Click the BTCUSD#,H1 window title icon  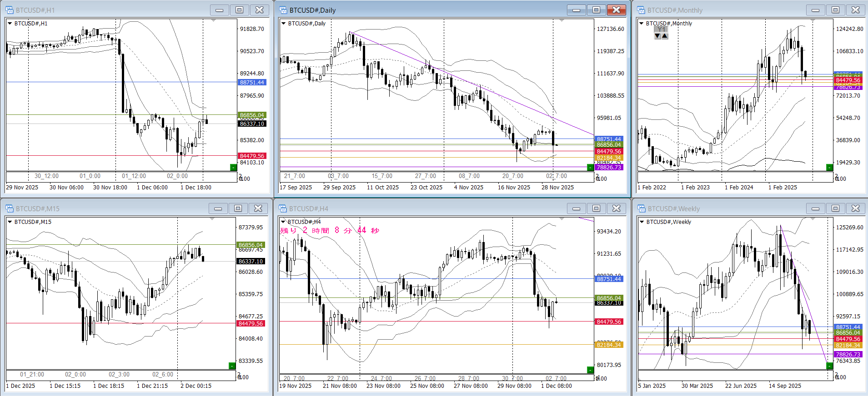(10, 10)
